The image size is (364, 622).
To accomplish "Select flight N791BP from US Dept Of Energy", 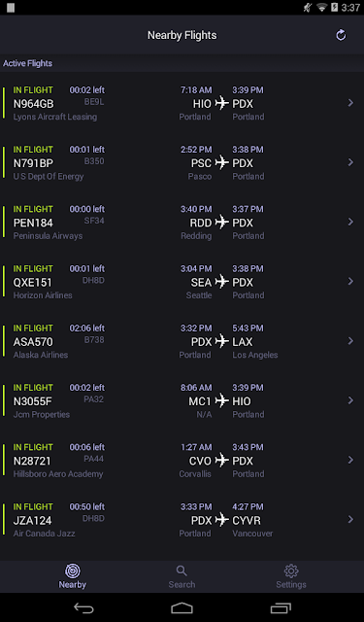I will click(x=182, y=162).
